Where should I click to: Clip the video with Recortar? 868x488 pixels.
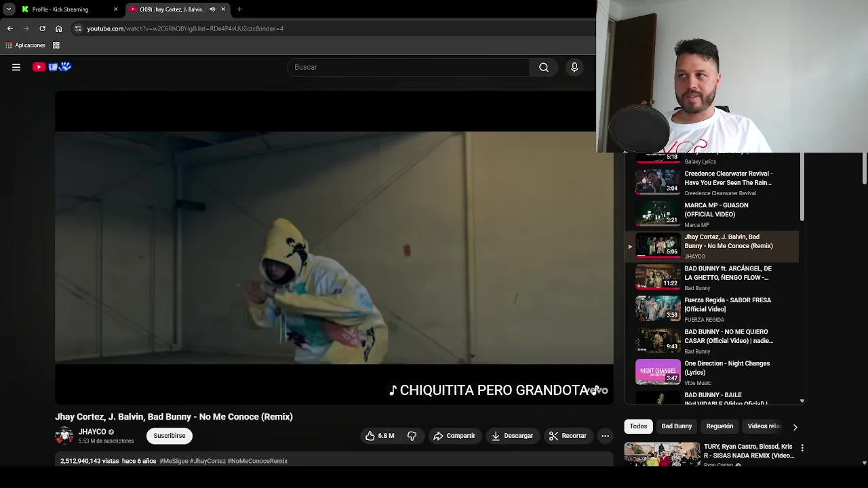click(568, 436)
